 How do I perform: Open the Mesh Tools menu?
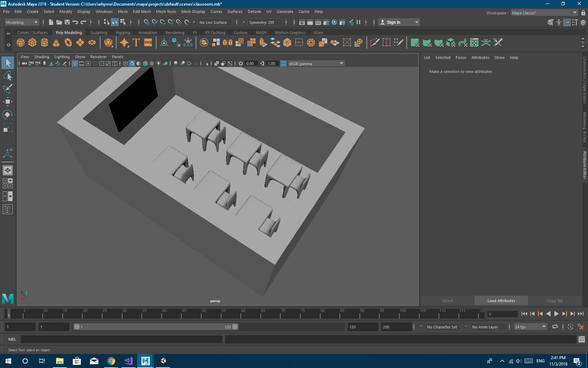[x=166, y=12]
